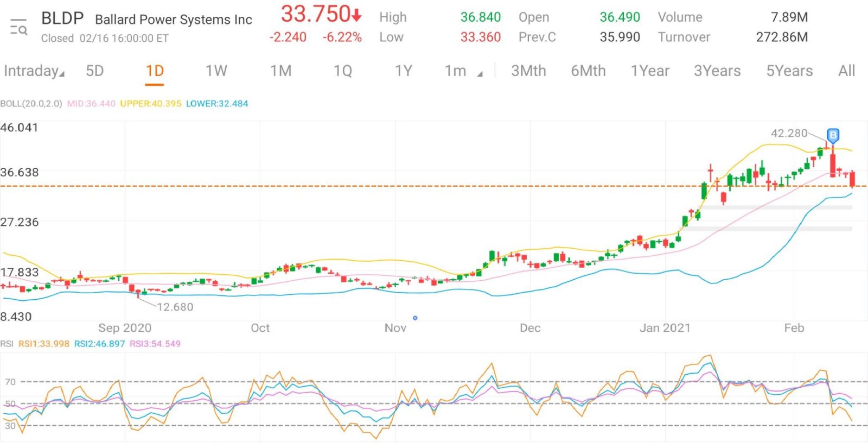Select the 1Q chart tab
This screenshot has width=868, height=448.
pyautogui.click(x=343, y=71)
